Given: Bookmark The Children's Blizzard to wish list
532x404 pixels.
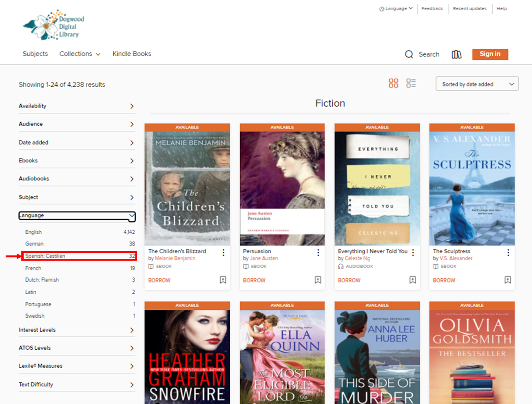Looking at the screenshot, I should pyautogui.click(x=223, y=280).
